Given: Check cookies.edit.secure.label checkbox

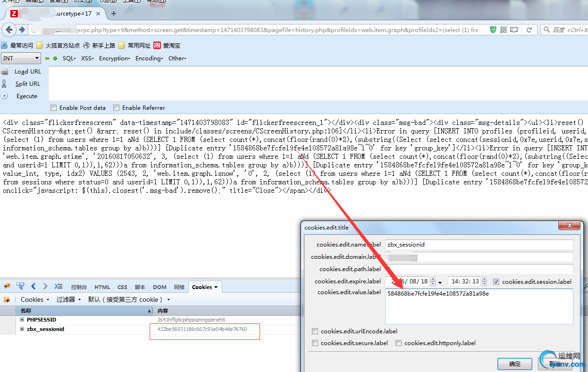Looking at the screenshot, I should coord(315,343).
